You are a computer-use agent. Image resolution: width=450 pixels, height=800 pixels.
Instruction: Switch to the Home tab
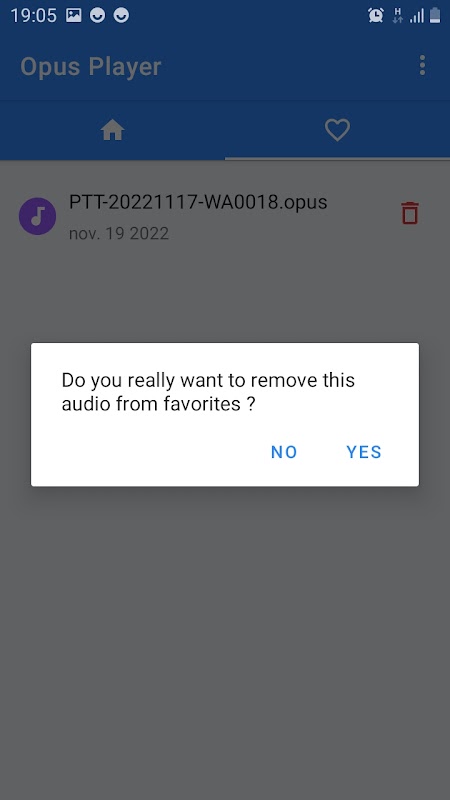coord(112,130)
